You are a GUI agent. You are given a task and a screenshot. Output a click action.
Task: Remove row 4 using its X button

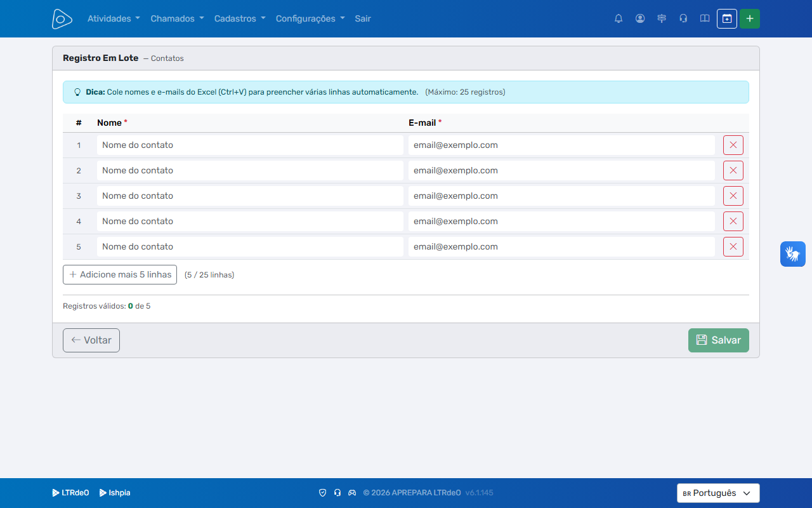pyautogui.click(x=733, y=221)
